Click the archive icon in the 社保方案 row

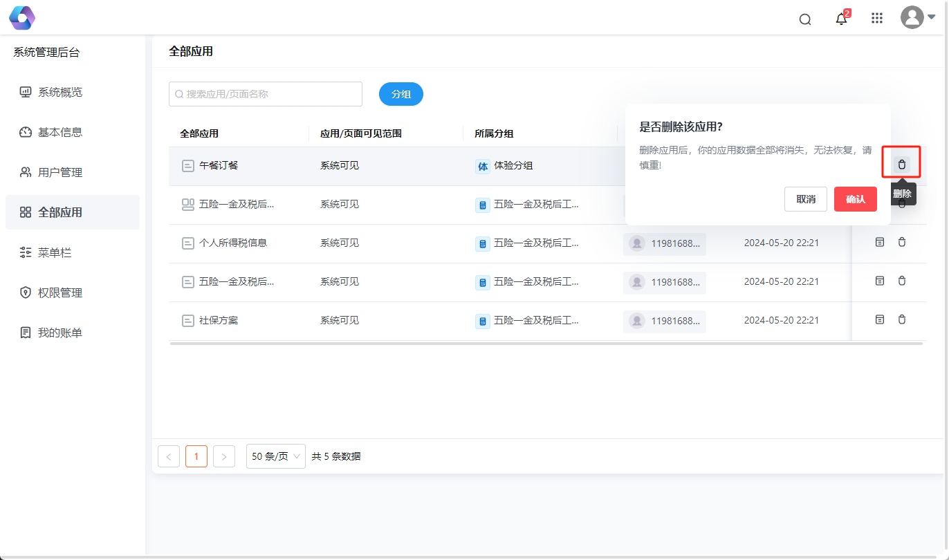[880, 319]
